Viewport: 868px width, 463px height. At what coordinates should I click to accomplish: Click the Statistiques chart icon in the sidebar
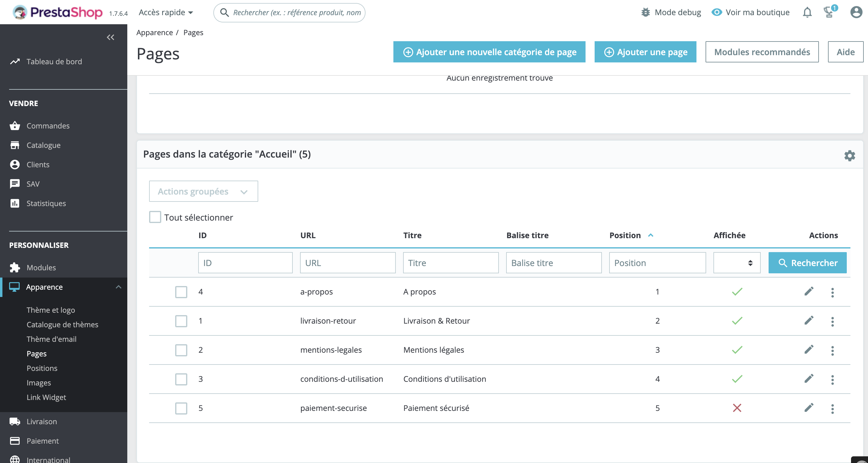(15, 203)
